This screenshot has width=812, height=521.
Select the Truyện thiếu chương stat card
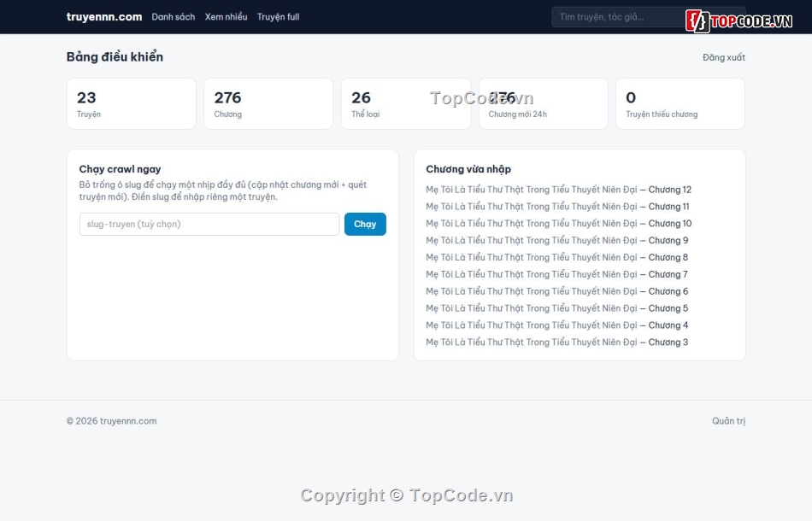point(680,103)
